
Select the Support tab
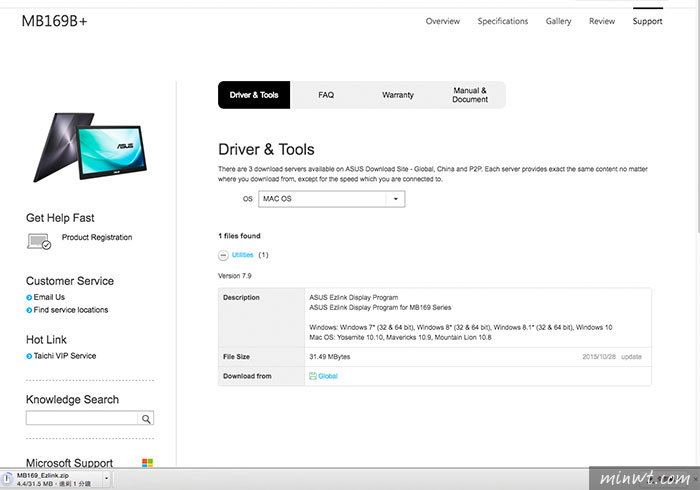coord(647,21)
